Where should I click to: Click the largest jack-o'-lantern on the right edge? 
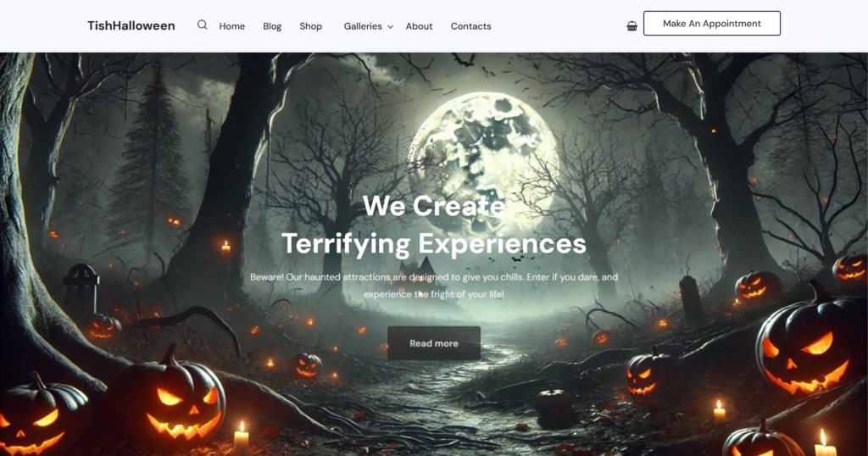[811, 346]
